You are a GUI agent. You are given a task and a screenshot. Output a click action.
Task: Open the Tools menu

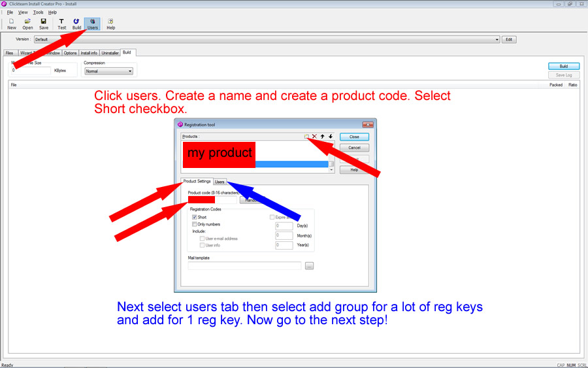pos(38,12)
